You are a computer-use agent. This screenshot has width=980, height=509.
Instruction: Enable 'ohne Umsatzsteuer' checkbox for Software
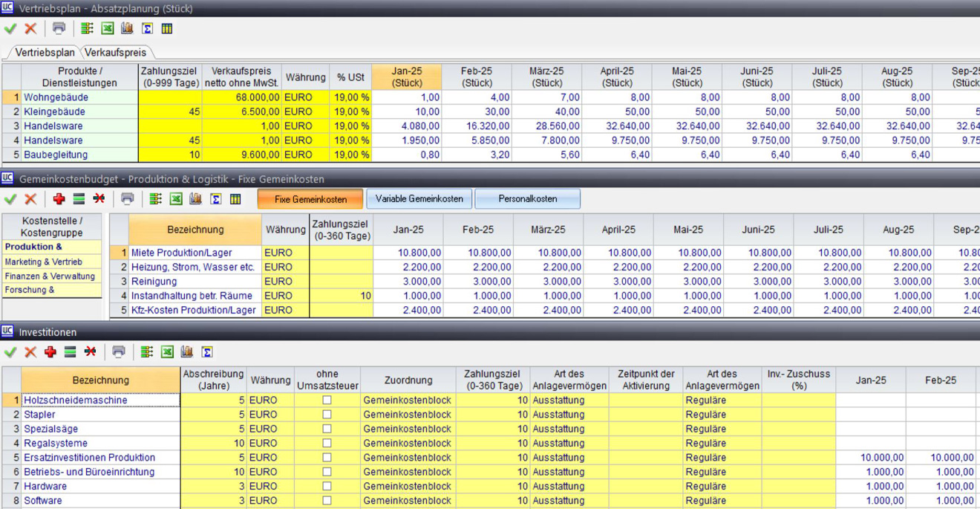327,501
